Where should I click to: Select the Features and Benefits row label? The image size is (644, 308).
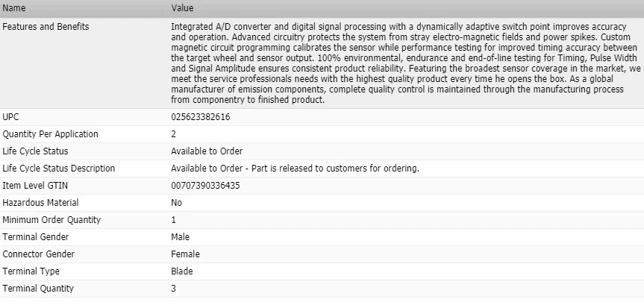point(46,27)
